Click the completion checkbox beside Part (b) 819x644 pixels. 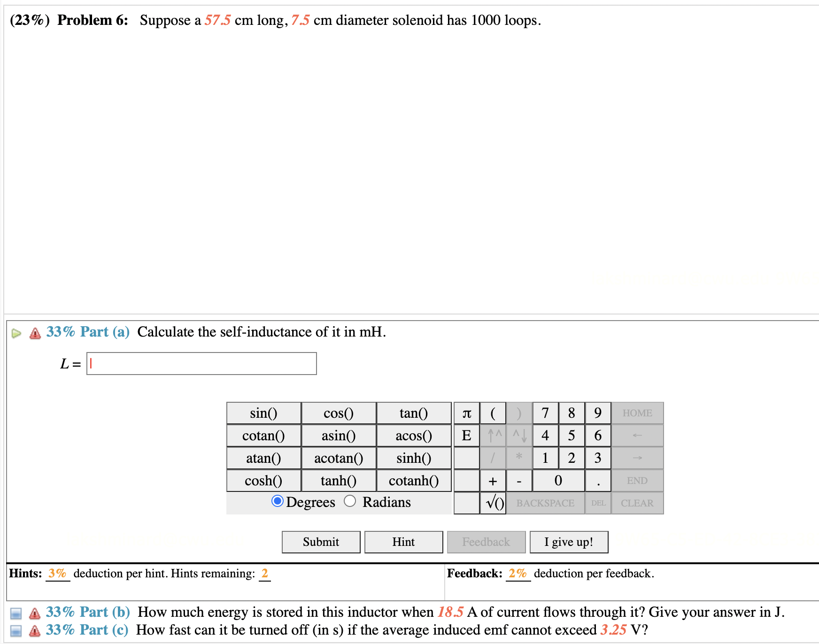point(16,613)
